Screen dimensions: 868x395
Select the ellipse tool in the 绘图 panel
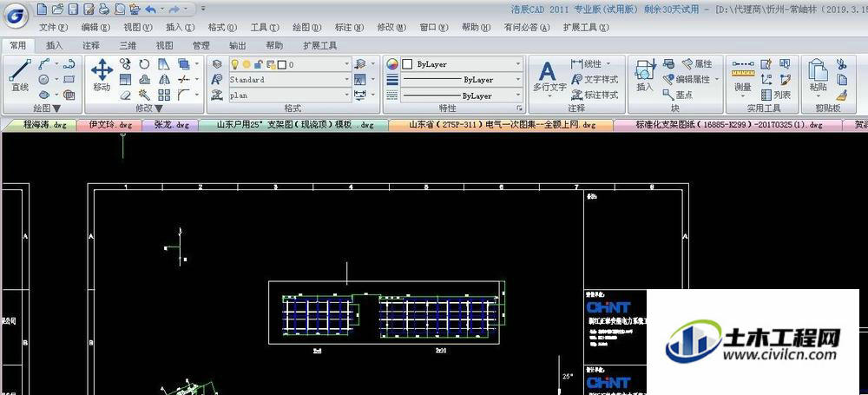tap(45, 95)
